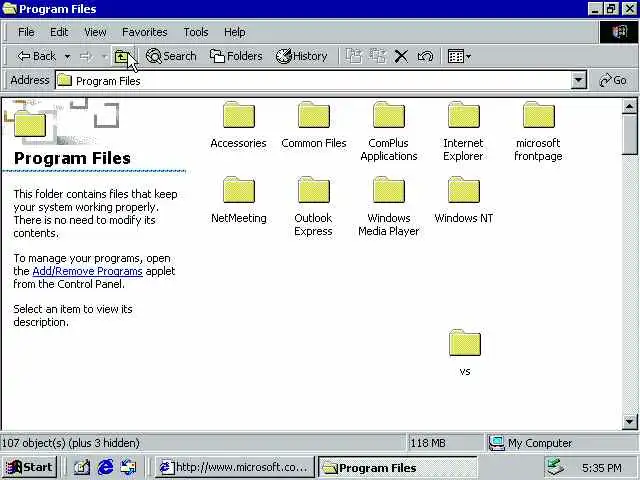Click the Show Desktop quick launch icon
640x480 pixels.
click(x=82, y=467)
